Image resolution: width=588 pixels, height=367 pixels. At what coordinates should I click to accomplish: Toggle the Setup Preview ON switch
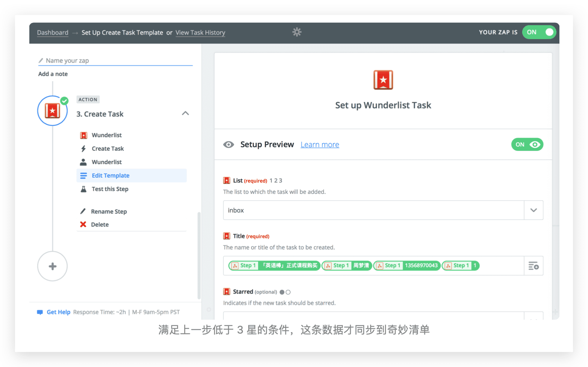click(527, 144)
